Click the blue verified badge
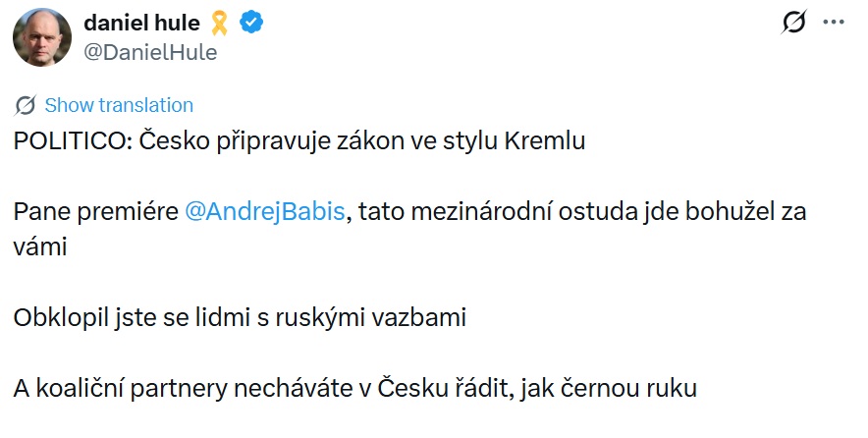The height and width of the screenshot is (438, 868). [x=252, y=24]
